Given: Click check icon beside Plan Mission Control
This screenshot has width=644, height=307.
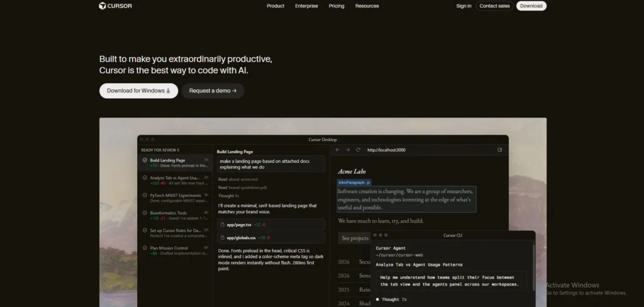Looking at the screenshot, I should tap(145, 248).
